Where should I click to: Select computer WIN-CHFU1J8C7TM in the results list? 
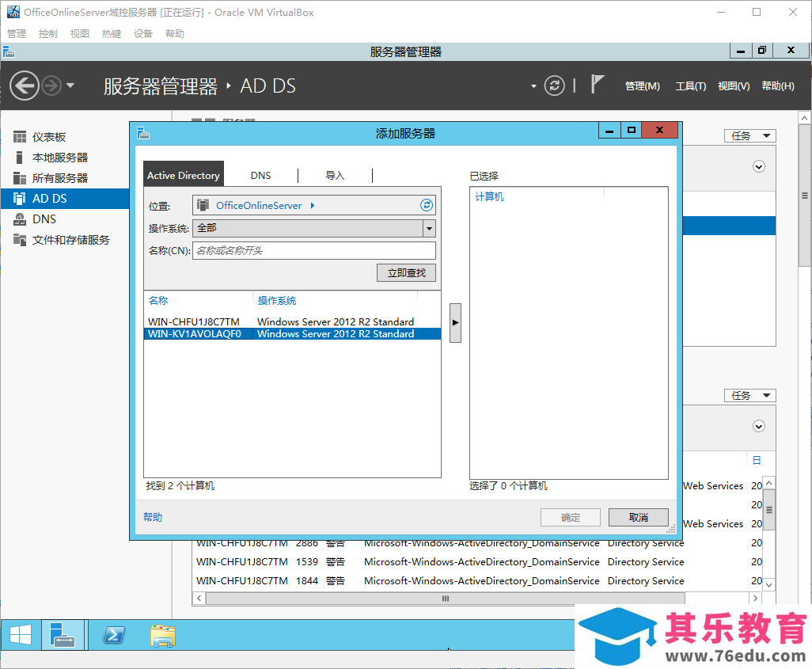292,321
